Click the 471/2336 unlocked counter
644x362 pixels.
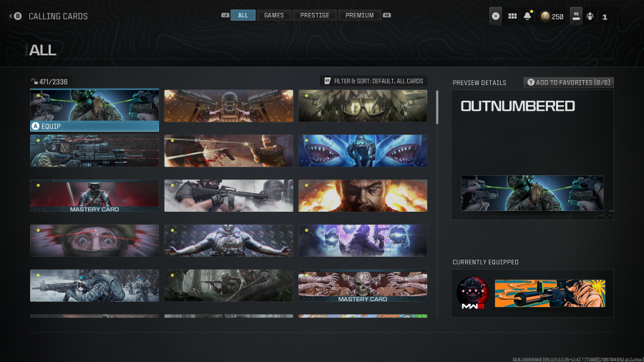[53, 82]
